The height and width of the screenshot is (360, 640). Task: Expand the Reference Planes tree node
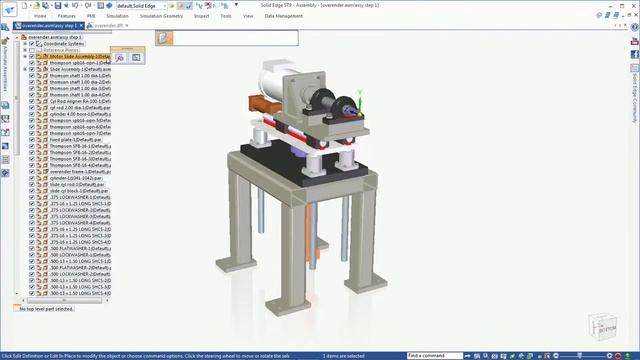coord(25,50)
